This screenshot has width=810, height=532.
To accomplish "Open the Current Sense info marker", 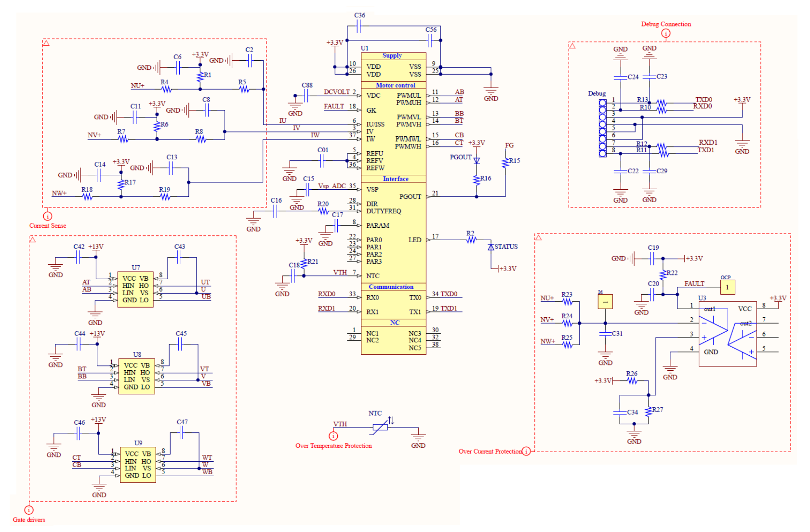I will point(48,216).
